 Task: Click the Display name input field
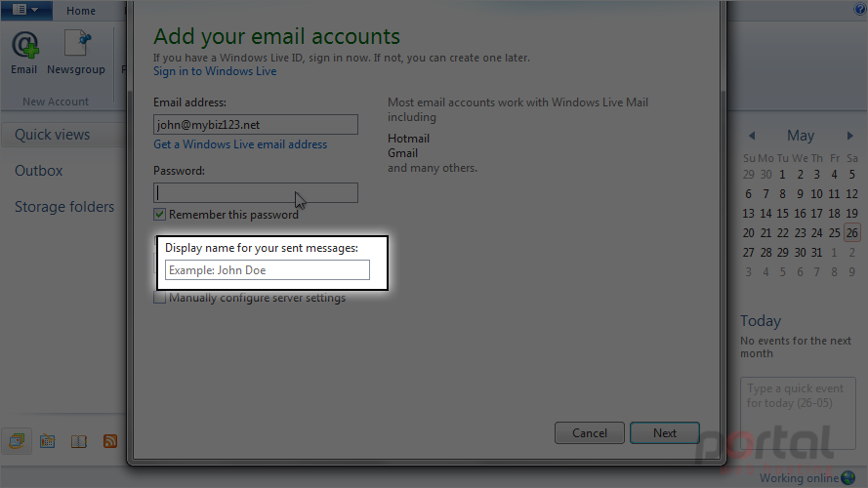tap(268, 270)
